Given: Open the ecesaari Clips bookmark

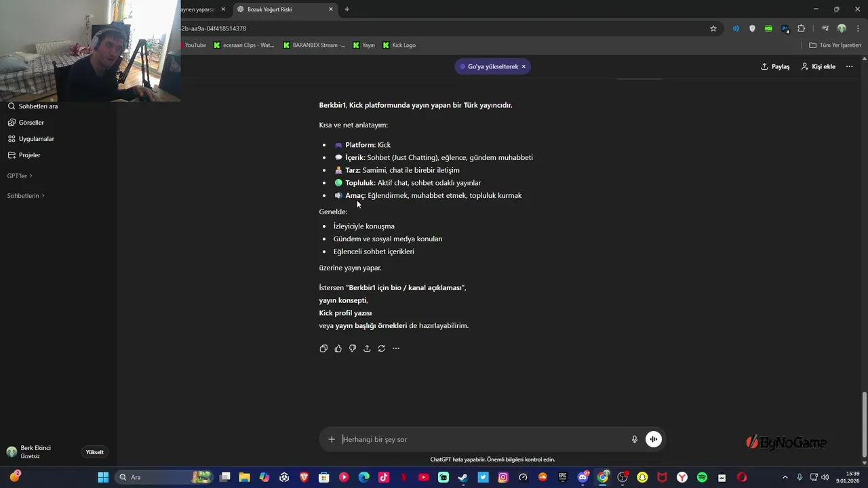Looking at the screenshot, I should pyautogui.click(x=244, y=45).
